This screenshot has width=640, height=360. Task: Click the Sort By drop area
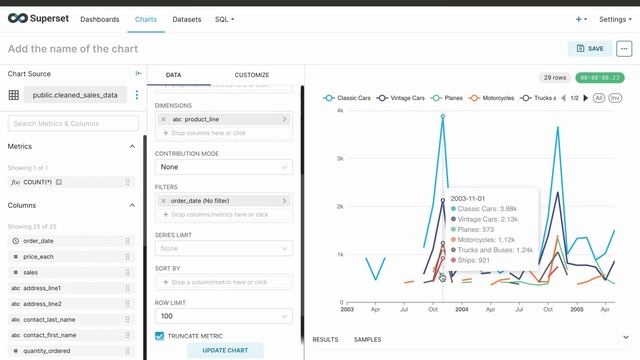coord(224,282)
